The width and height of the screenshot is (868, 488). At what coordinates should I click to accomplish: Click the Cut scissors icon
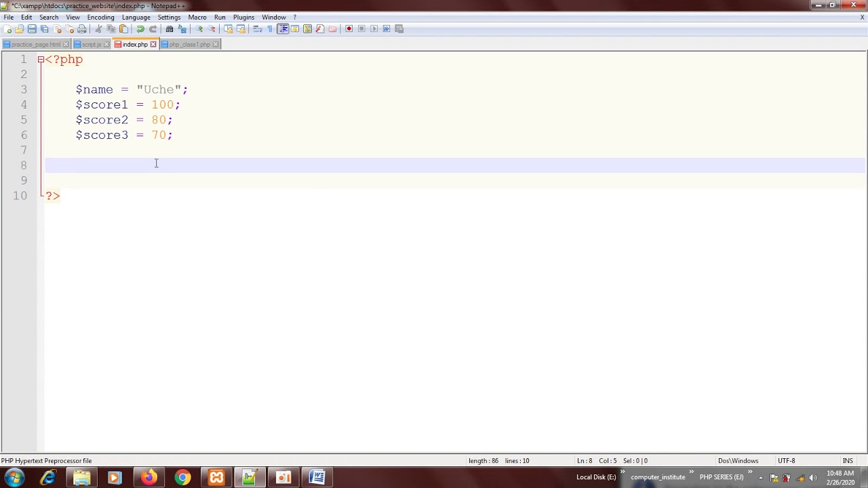point(98,28)
